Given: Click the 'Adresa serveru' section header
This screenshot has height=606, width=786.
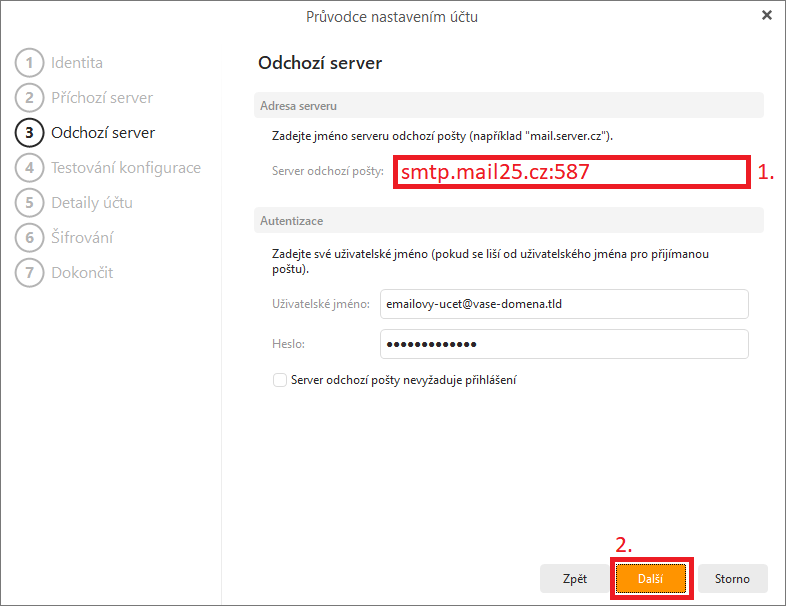Looking at the screenshot, I should coord(509,105).
